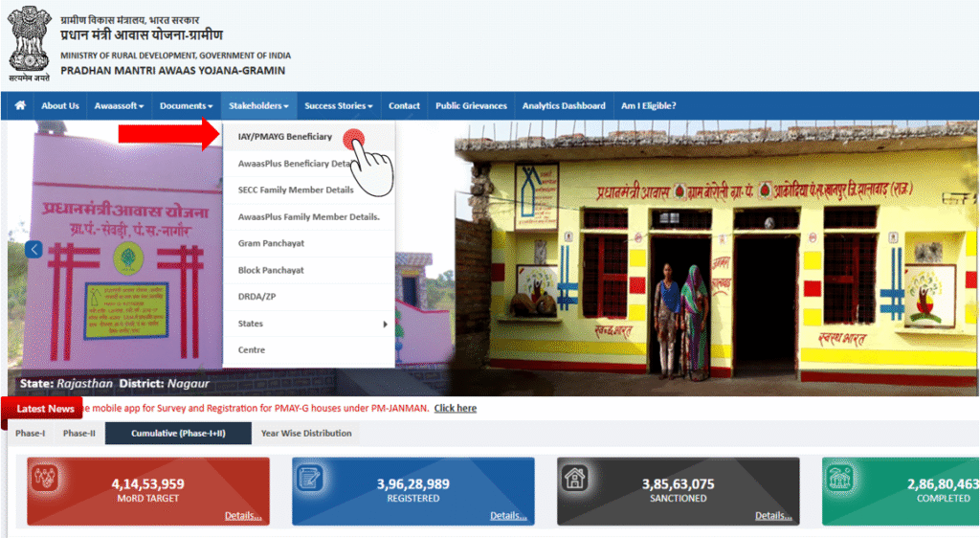Image resolution: width=980 pixels, height=538 pixels.
Task: Click the MoRD Target card icon
Action: 45,478
